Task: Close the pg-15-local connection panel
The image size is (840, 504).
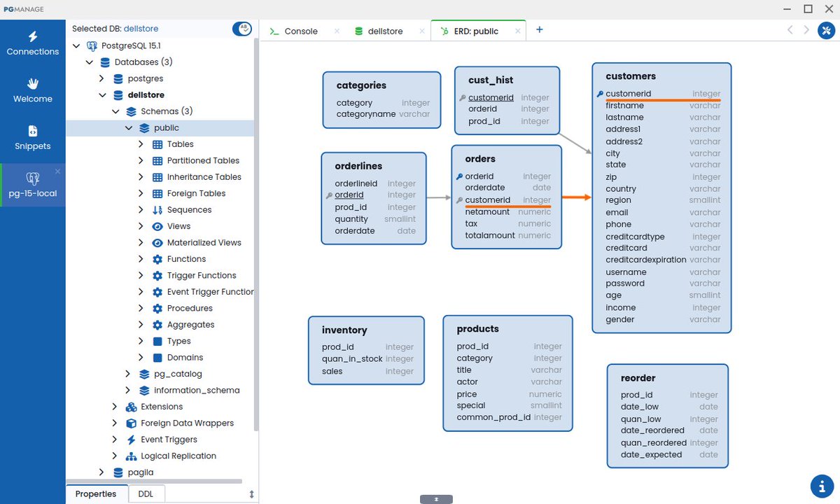Action: coord(57,170)
